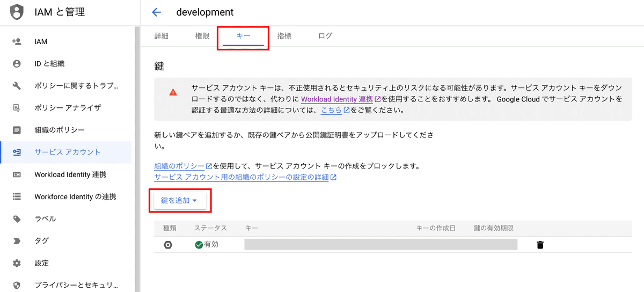
Task: Follow the こちら link
Action: coord(332,111)
